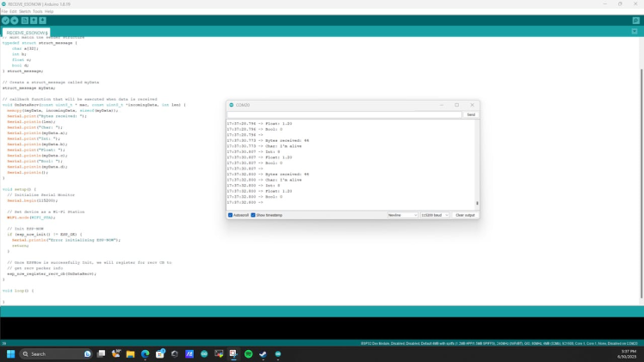Click the ESP32 Dev Module board status text
The image size is (644, 362).
(499, 343)
